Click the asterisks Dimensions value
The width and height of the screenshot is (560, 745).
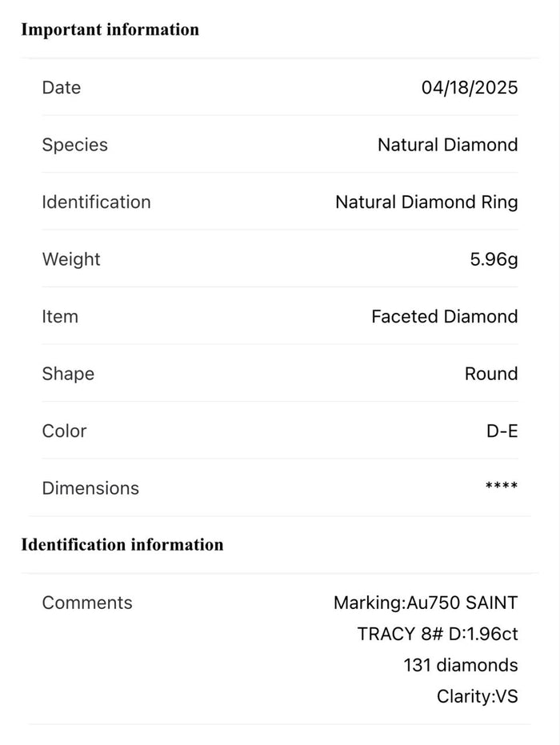click(x=502, y=487)
